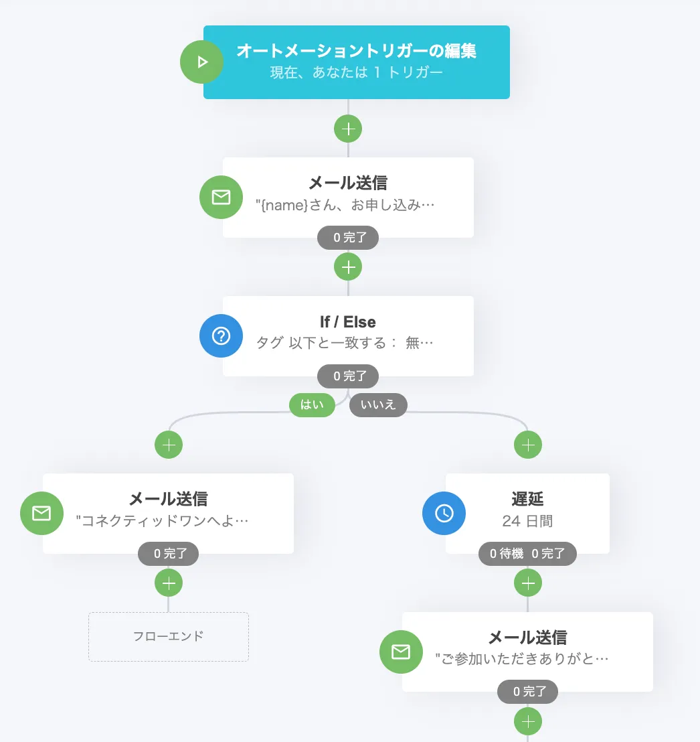Add a step below the 遅延 block

pos(528,583)
